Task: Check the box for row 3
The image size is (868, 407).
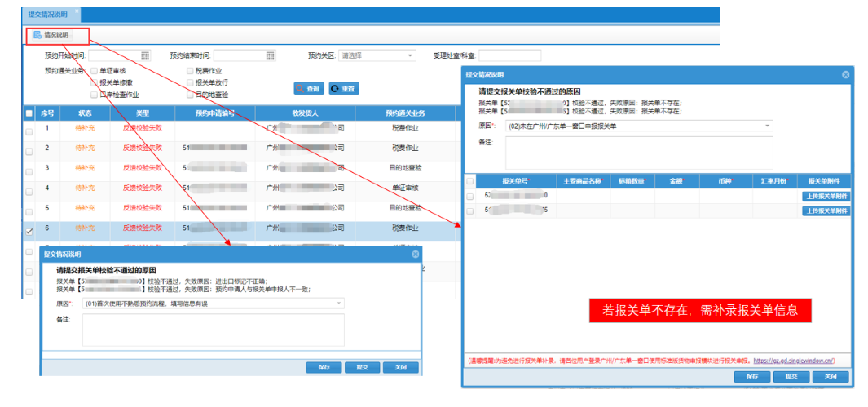Action: pyautogui.click(x=29, y=171)
